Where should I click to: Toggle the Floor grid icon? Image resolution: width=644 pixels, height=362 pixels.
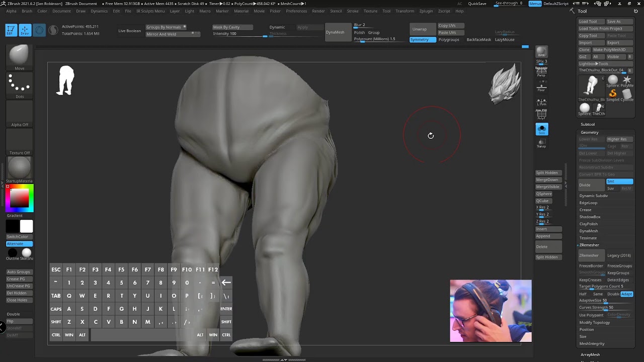click(x=541, y=86)
